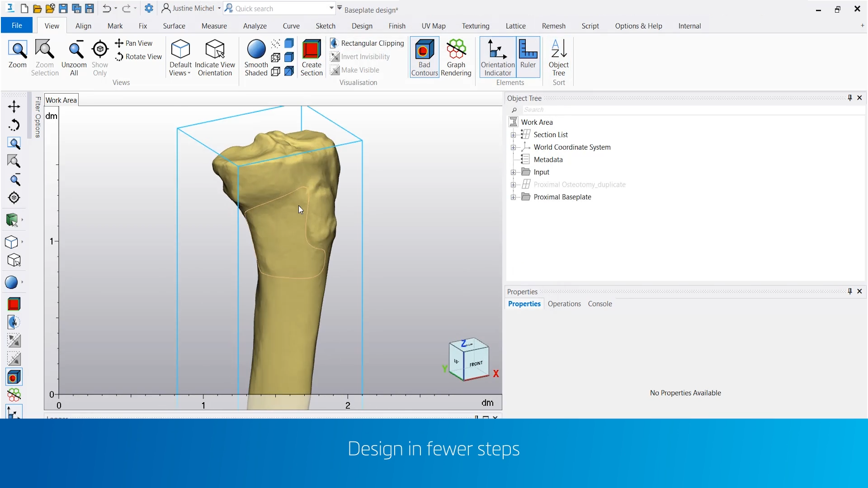Screen dimensions: 868x488
Task: Click Object Tree Sort icon
Action: click(x=559, y=58)
